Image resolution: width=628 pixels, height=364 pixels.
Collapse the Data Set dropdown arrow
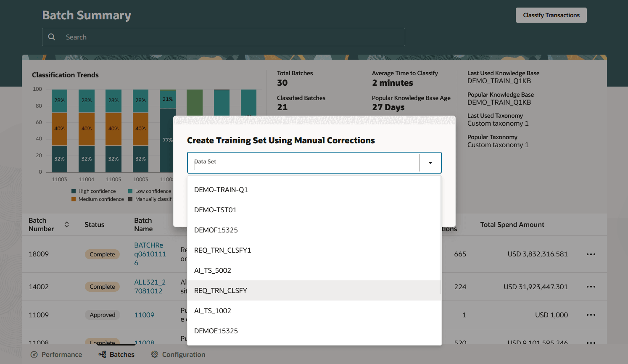click(430, 163)
